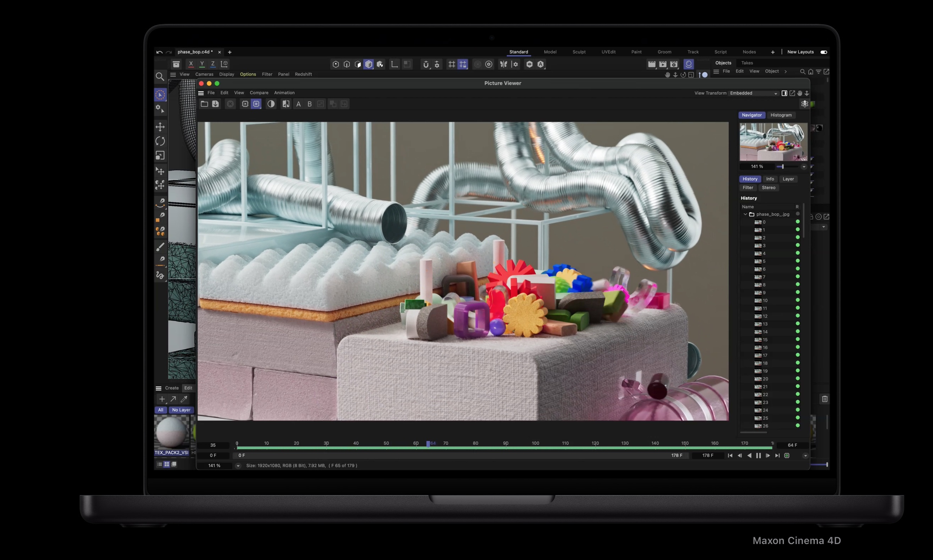
Task: Toggle render dot for frame 5
Action: (x=797, y=261)
